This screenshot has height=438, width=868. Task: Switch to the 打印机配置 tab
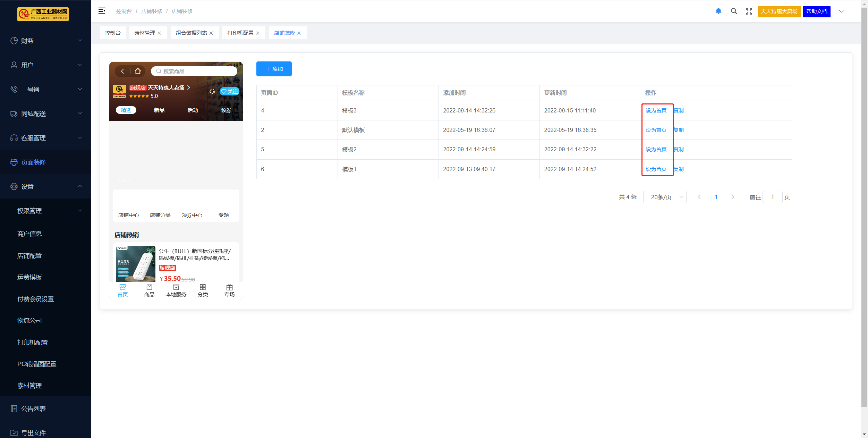240,33
